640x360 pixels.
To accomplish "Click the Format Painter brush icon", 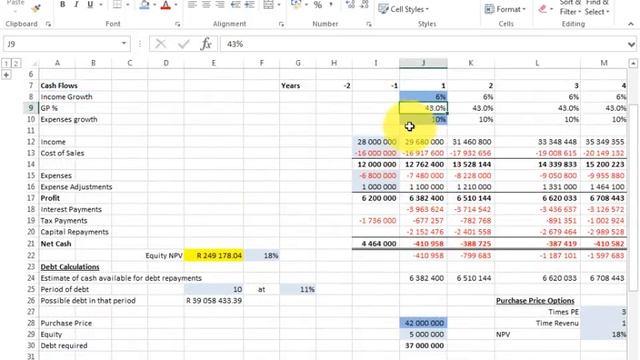I will [x=36, y=7].
